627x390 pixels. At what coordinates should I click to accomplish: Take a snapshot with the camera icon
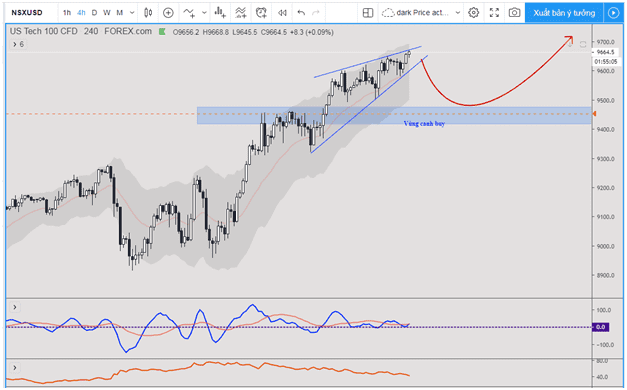514,13
